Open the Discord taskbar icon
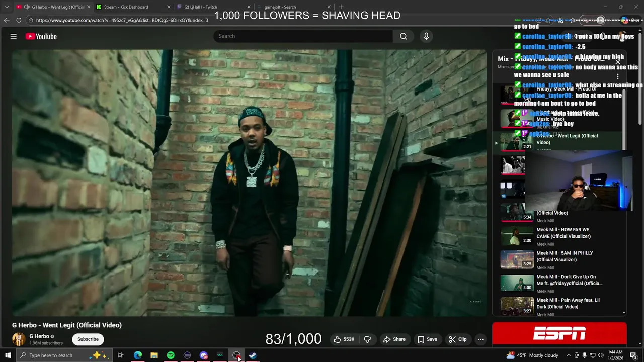Viewport: 644px width, 362px height. pyautogui.click(x=204, y=355)
